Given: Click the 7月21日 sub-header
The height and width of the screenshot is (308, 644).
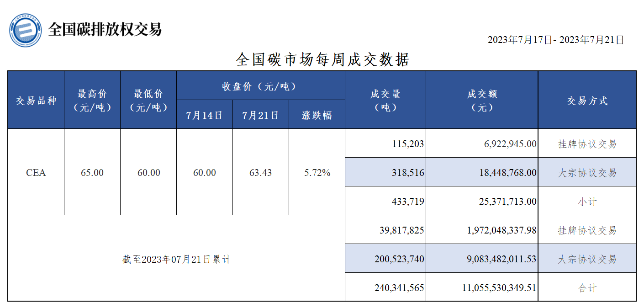Looking at the screenshot, I should click(260, 115).
